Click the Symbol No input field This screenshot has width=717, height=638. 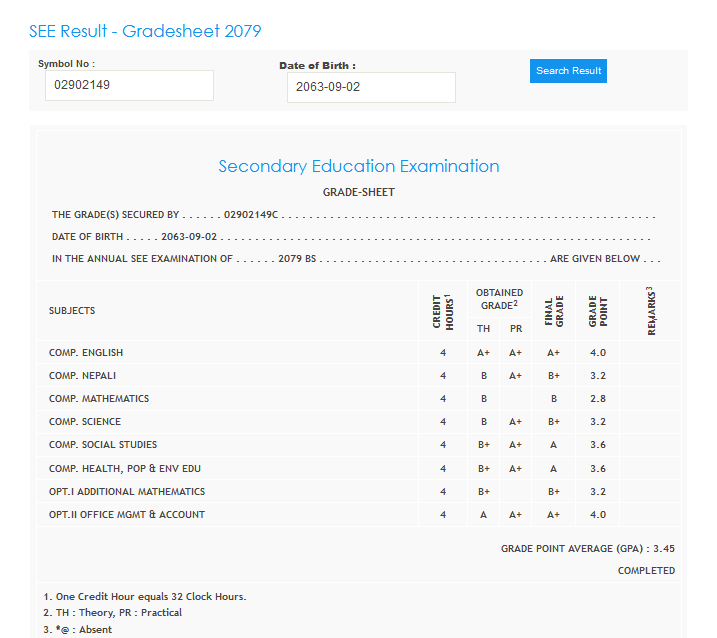click(x=129, y=86)
